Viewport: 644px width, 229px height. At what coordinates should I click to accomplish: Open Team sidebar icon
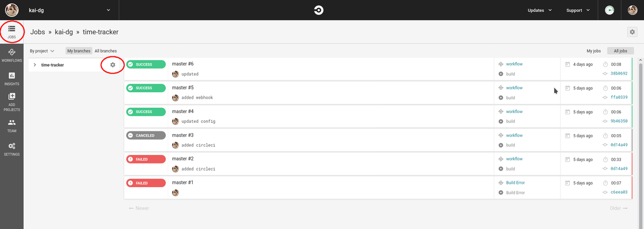[x=11, y=125]
